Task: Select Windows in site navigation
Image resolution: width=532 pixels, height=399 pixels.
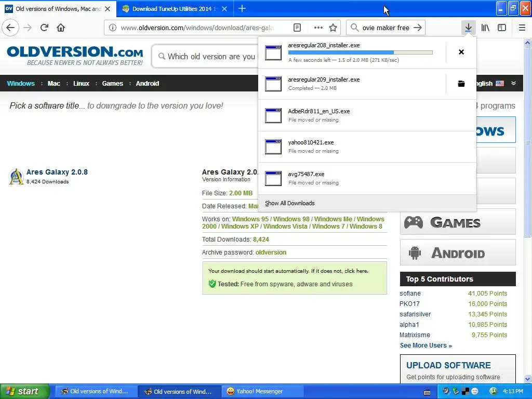Action: 21,83
